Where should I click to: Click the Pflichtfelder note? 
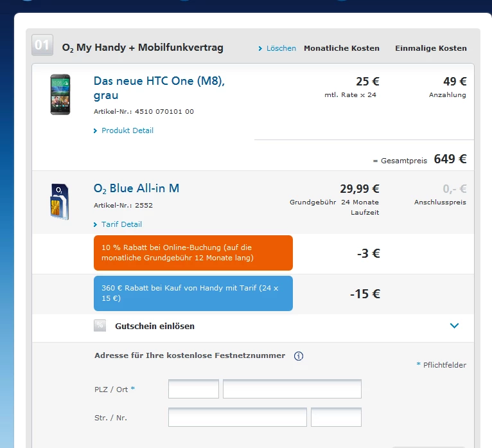(x=441, y=365)
